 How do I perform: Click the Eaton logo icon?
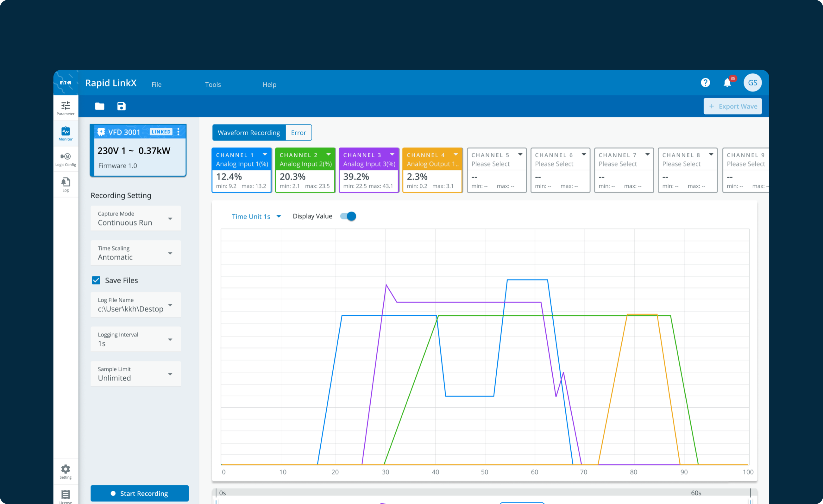click(66, 83)
